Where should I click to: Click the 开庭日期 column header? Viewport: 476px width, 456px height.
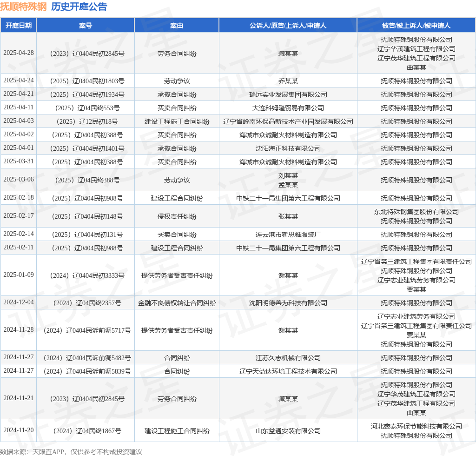click(x=19, y=26)
